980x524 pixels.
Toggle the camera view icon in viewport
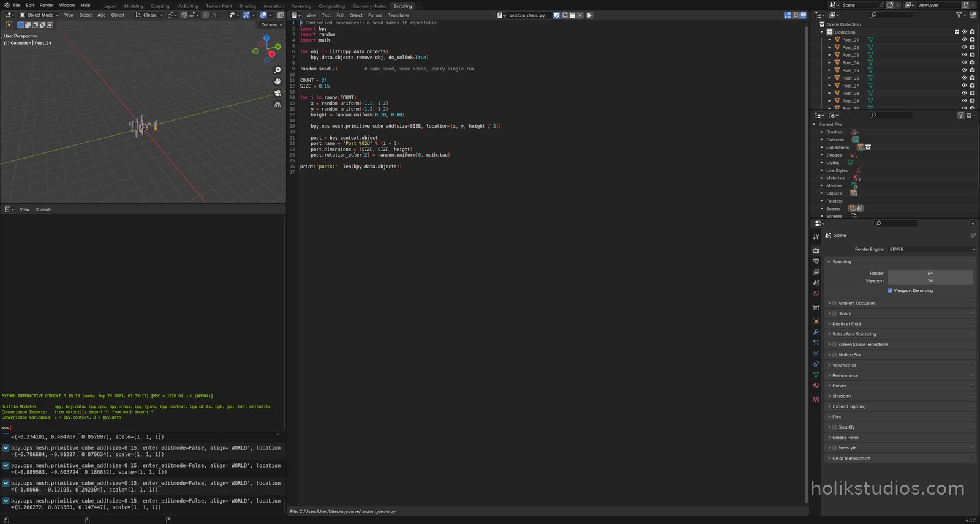[x=277, y=93]
